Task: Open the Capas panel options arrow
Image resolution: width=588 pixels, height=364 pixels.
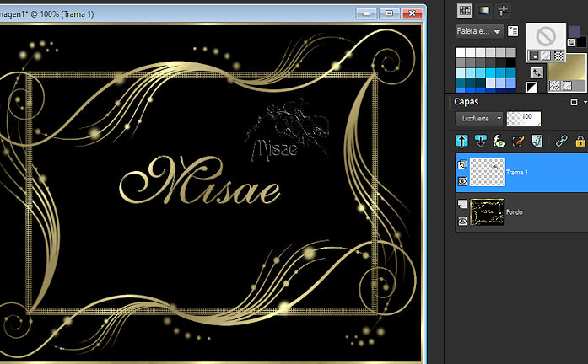Action: click(584, 102)
